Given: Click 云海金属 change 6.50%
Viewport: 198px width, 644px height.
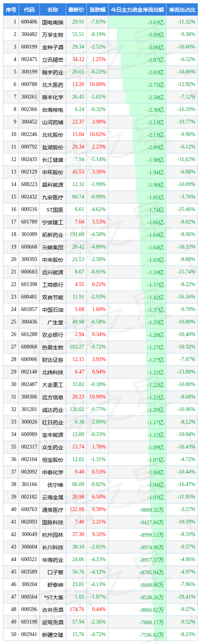Looking at the screenshot, I should coord(99,497).
